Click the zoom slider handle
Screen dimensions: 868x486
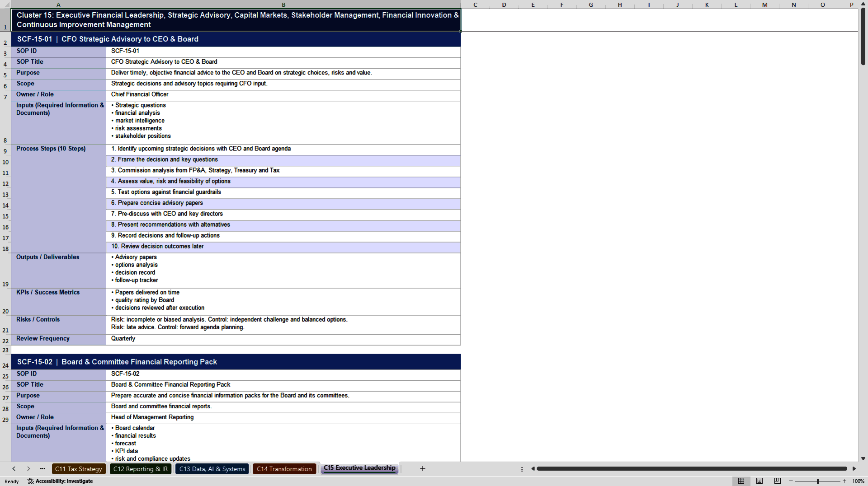(818, 481)
